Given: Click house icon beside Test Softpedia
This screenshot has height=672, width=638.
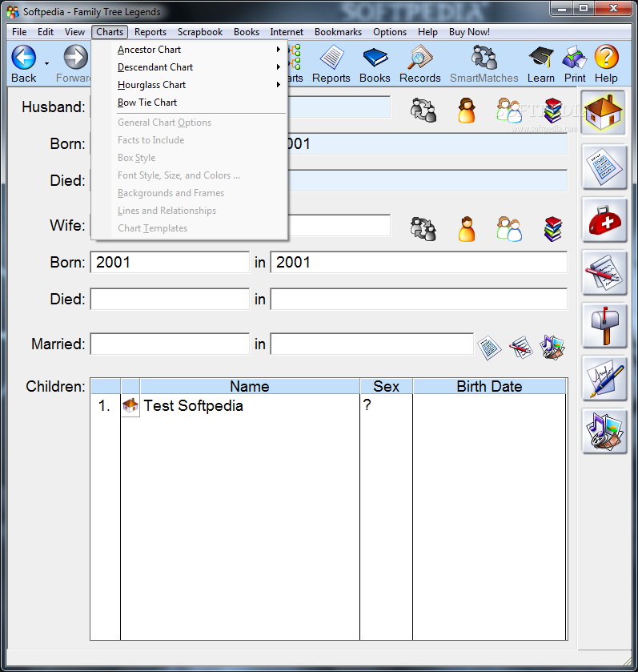Looking at the screenshot, I should (x=130, y=405).
